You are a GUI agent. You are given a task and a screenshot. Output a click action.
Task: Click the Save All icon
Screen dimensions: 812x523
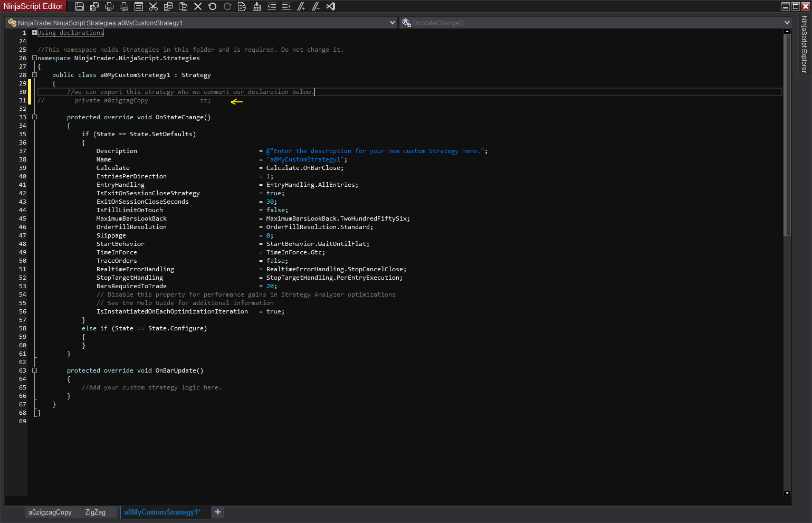tap(94, 6)
